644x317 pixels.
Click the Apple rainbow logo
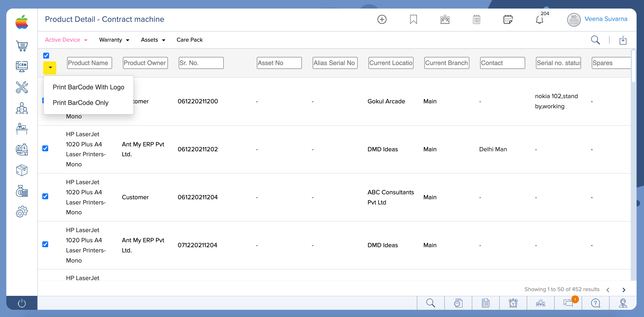pos(22,22)
